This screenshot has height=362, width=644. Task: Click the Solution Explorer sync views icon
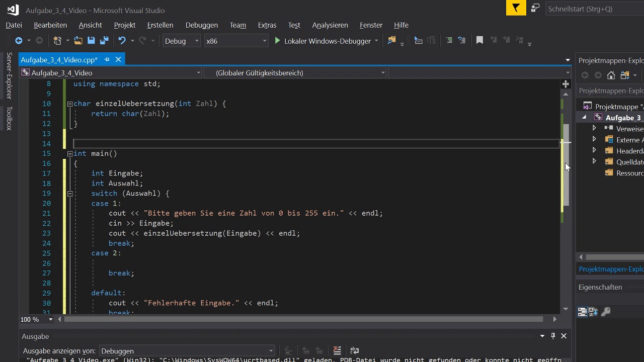(625, 75)
